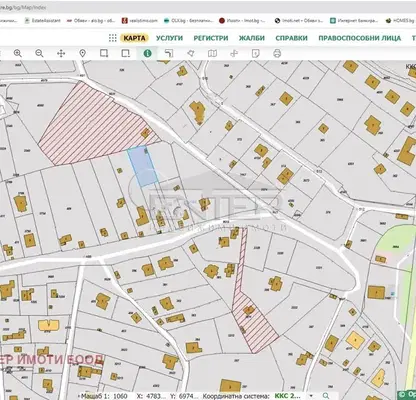Open the imot.bg bookmark

pyautogui.click(x=242, y=21)
